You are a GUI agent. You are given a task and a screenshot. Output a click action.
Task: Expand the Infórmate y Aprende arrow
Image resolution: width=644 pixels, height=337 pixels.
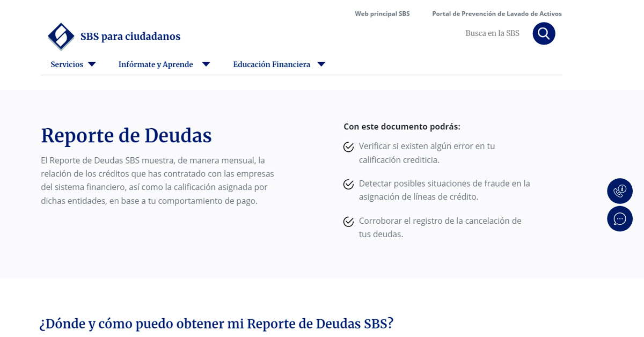point(206,64)
